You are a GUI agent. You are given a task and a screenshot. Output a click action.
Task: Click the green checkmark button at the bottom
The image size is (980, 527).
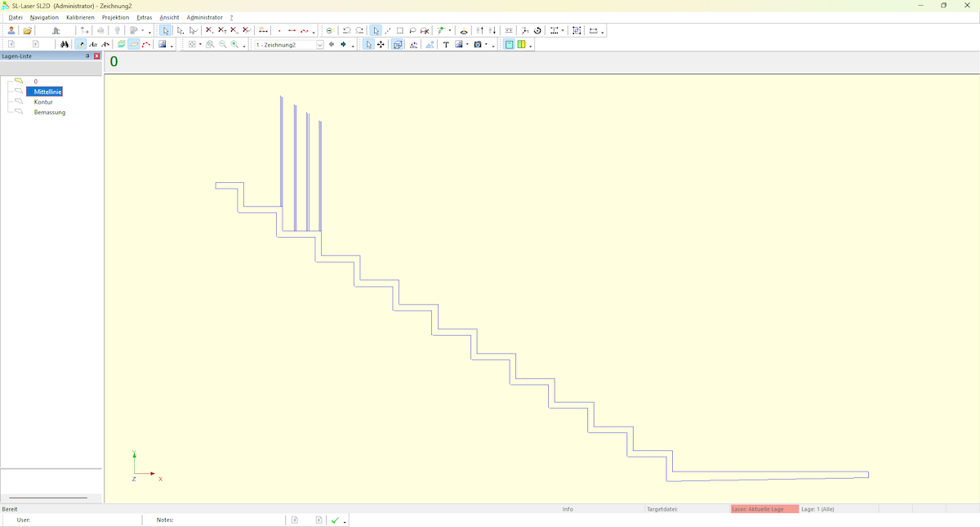click(336, 519)
